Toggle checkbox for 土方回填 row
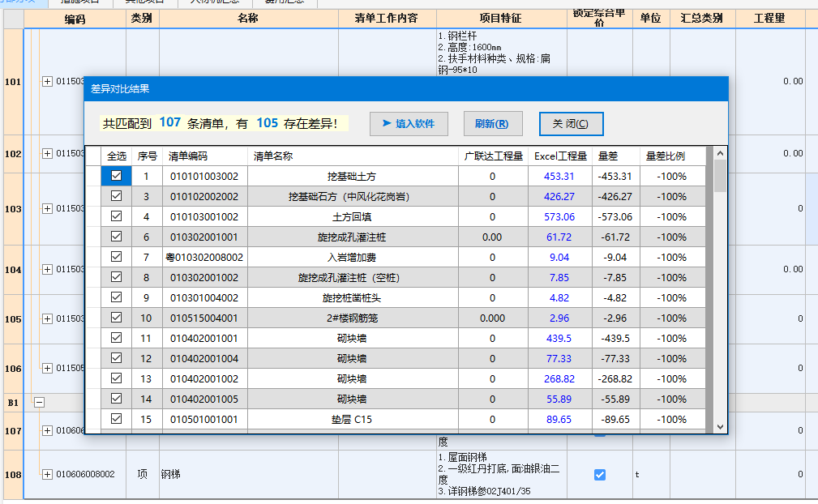Viewport: 818px width, 504px height. tap(117, 216)
